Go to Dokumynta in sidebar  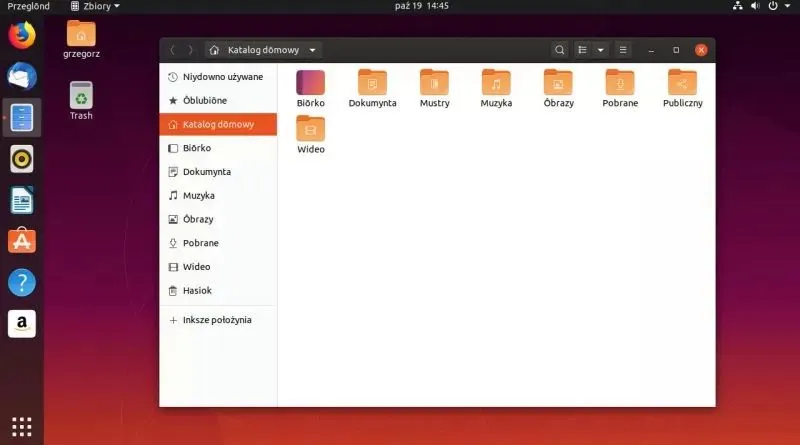(218, 172)
